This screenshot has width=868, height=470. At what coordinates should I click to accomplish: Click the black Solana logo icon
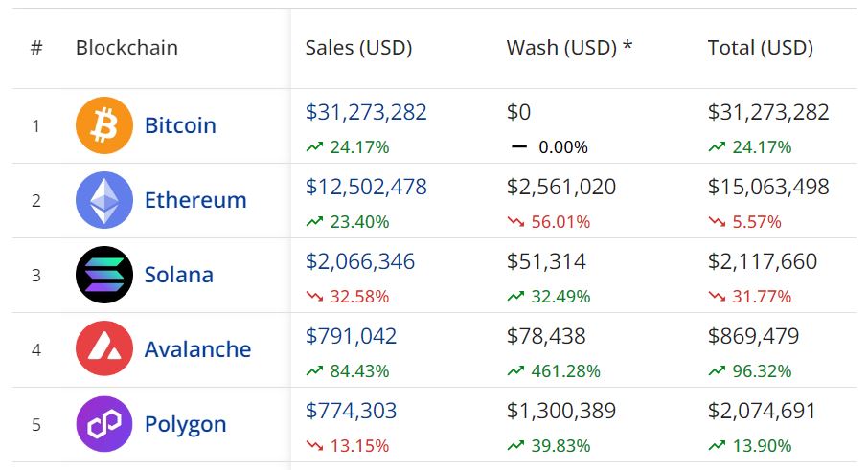pos(104,275)
